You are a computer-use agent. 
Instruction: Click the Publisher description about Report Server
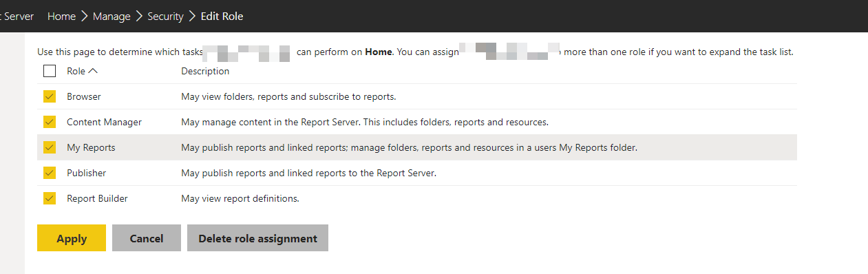(309, 173)
